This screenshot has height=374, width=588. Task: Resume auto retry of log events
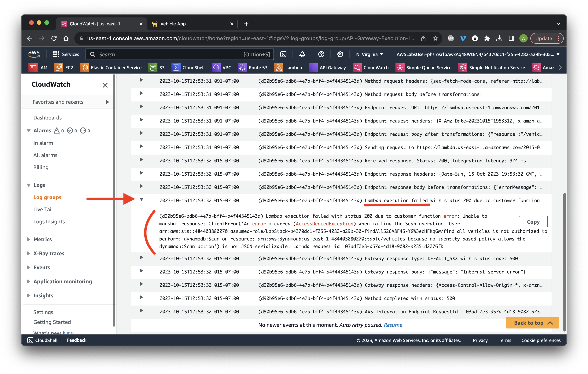pyautogui.click(x=393, y=325)
